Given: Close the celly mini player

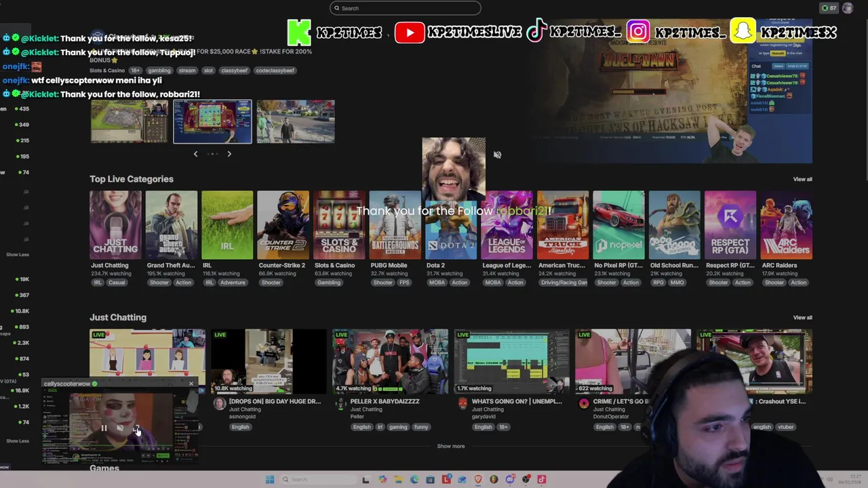Looking at the screenshot, I should pyautogui.click(x=191, y=384).
